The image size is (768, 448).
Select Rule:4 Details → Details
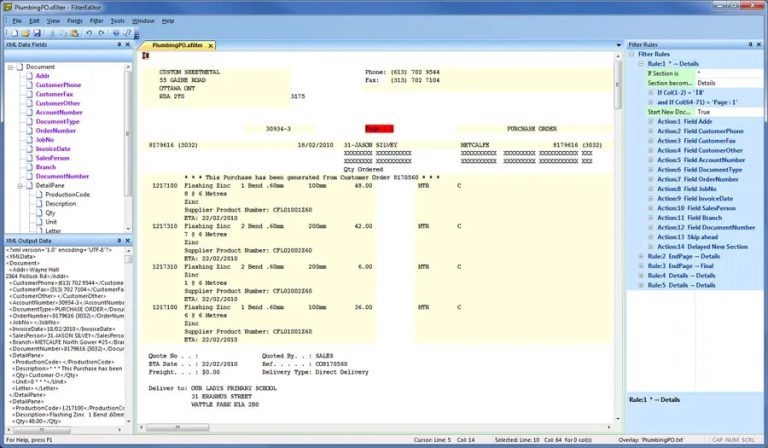click(x=681, y=276)
